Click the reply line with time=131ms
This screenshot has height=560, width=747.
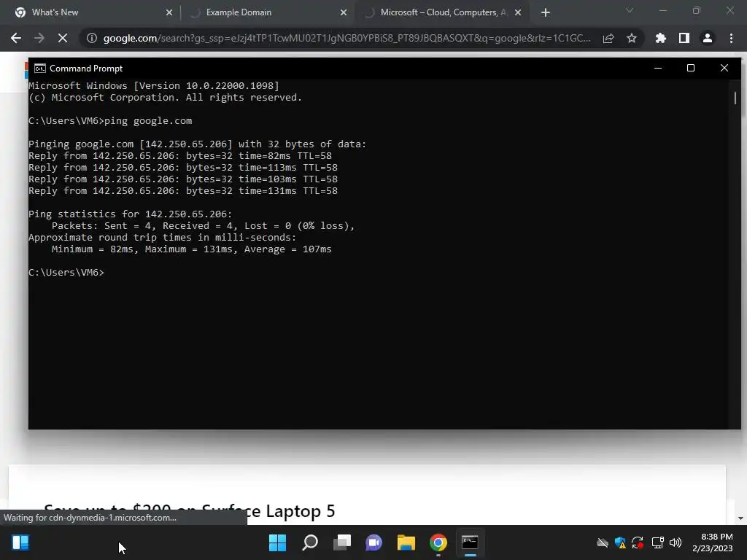coord(183,191)
